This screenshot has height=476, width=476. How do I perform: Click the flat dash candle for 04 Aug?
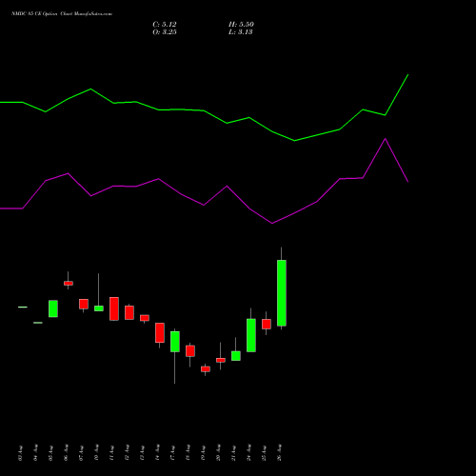click(38, 323)
